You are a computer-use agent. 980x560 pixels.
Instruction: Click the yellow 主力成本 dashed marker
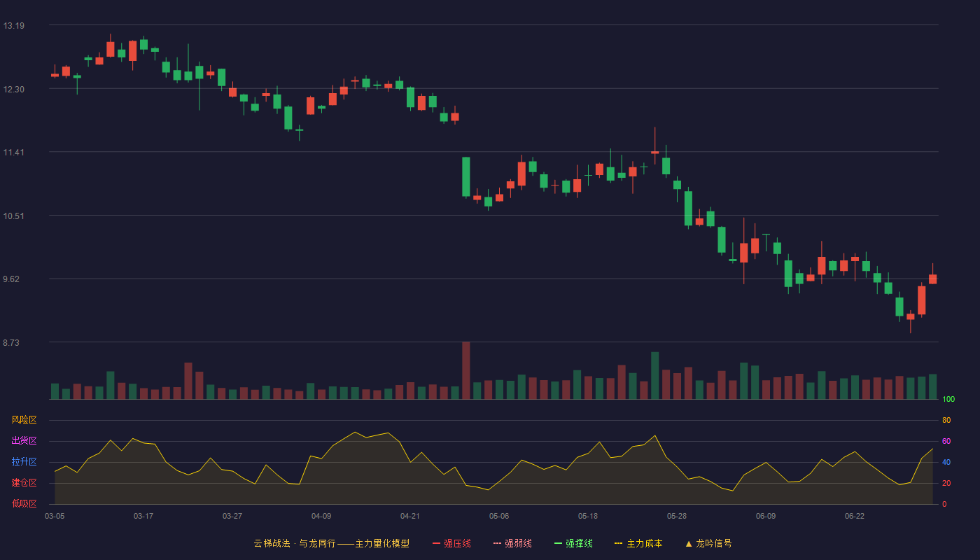coord(618,543)
